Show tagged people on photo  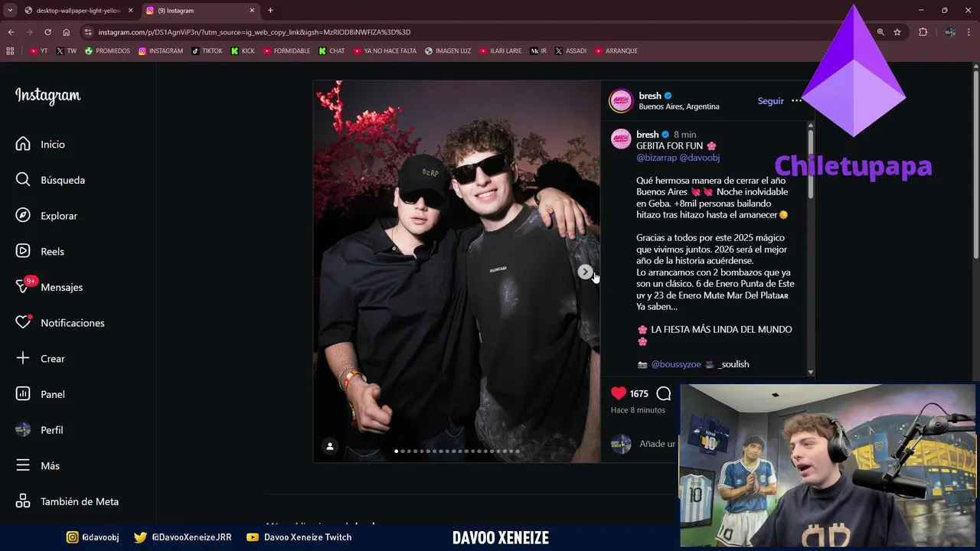pyautogui.click(x=330, y=446)
